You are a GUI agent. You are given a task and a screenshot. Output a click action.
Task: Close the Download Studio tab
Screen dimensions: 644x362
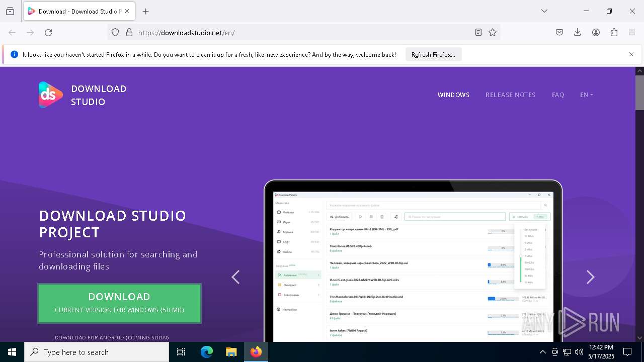point(127,11)
